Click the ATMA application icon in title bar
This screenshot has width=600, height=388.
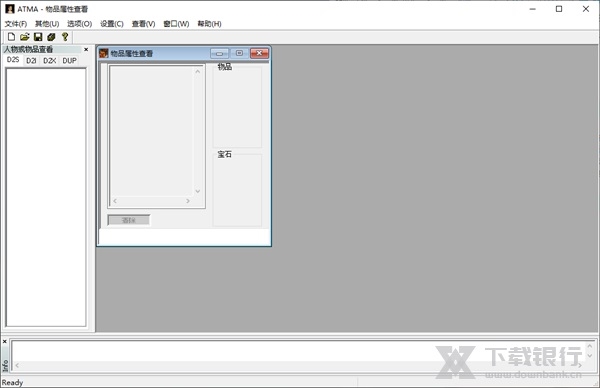tap(10, 9)
